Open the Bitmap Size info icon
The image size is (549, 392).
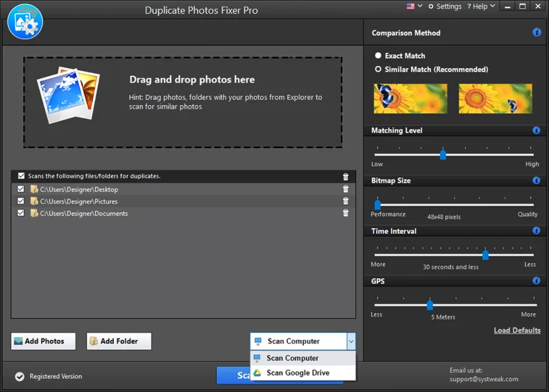click(x=536, y=181)
